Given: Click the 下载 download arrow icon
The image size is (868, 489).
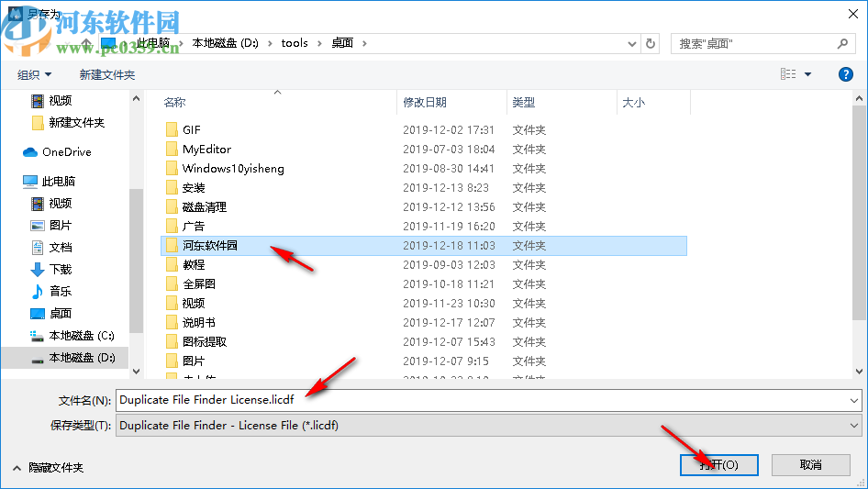Looking at the screenshot, I should pyautogui.click(x=37, y=270).
